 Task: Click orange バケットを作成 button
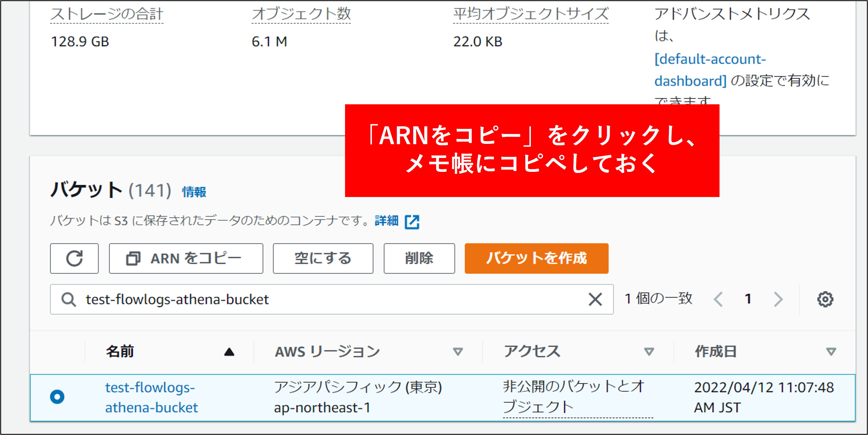point(537,259)
